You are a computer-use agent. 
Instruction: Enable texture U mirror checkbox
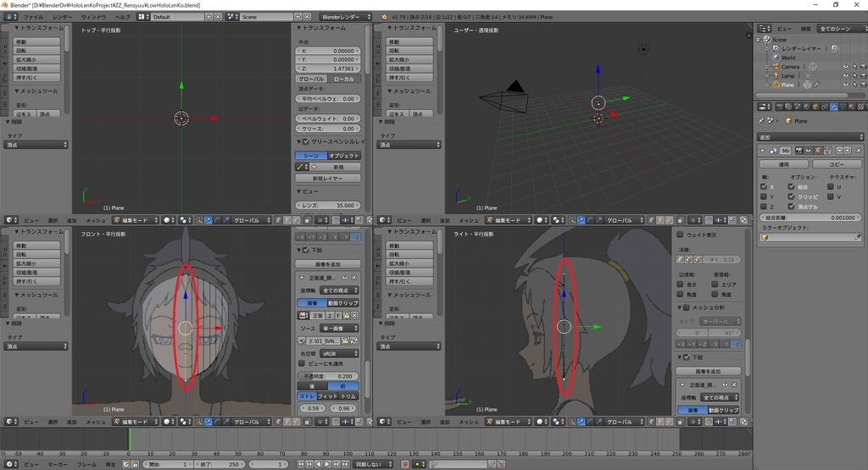pos(831,187)
